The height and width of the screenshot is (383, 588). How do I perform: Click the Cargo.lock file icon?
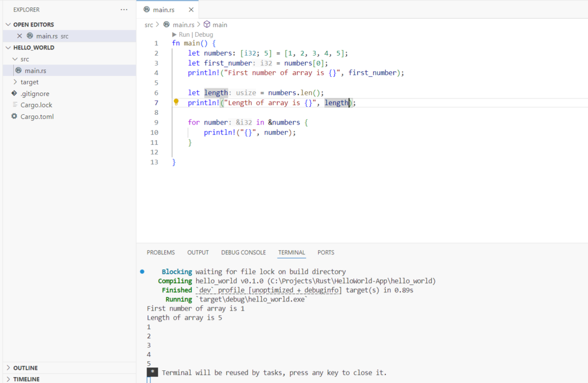(x=15, y=105)
